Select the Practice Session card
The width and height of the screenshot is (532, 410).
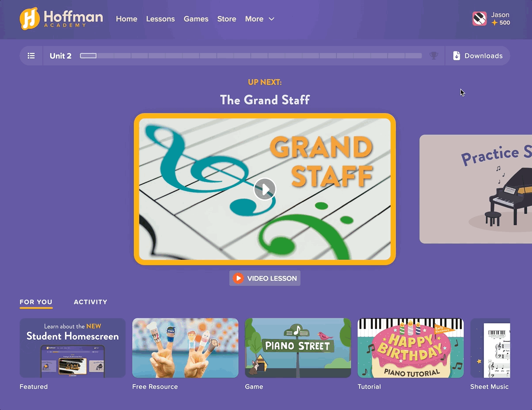[x=475, y=189]
